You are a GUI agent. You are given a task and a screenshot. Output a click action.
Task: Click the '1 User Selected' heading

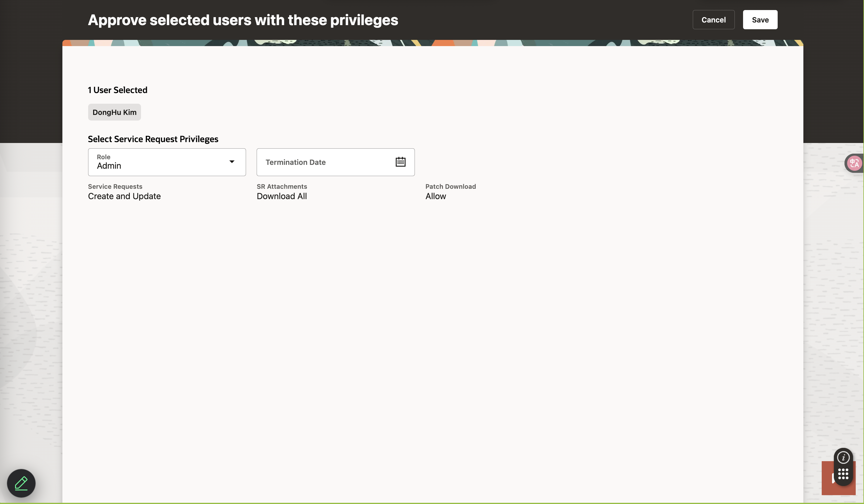(117, 90)
